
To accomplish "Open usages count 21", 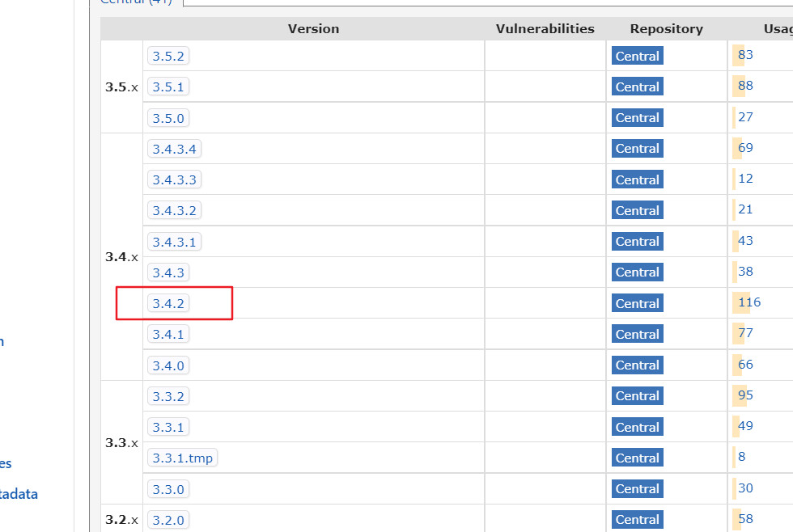I will (x=745, y=209).
